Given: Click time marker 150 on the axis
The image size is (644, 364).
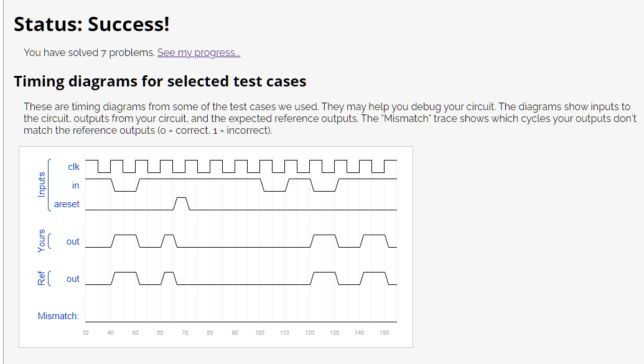Looking at the screenshot, I should (384, 333).
